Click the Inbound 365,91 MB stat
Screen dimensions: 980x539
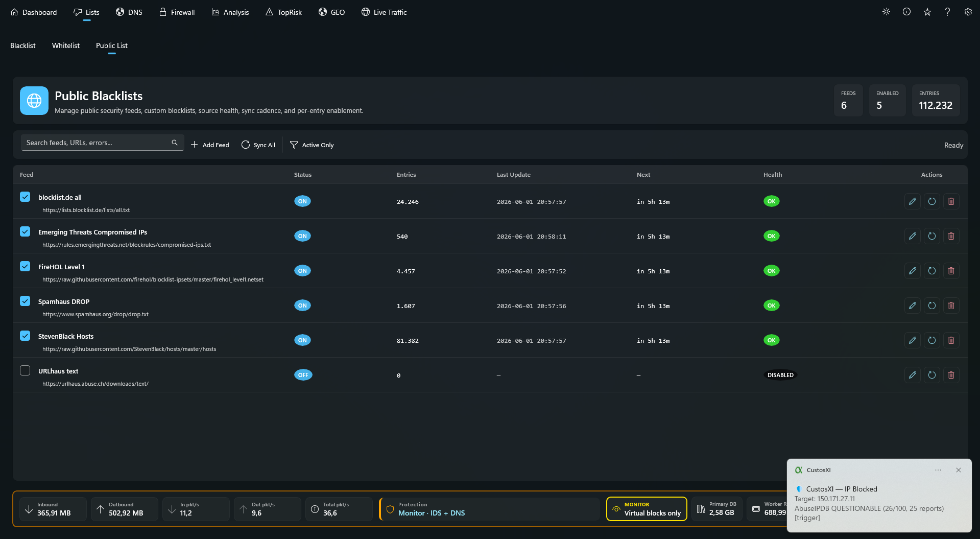[x=53, y=509]
